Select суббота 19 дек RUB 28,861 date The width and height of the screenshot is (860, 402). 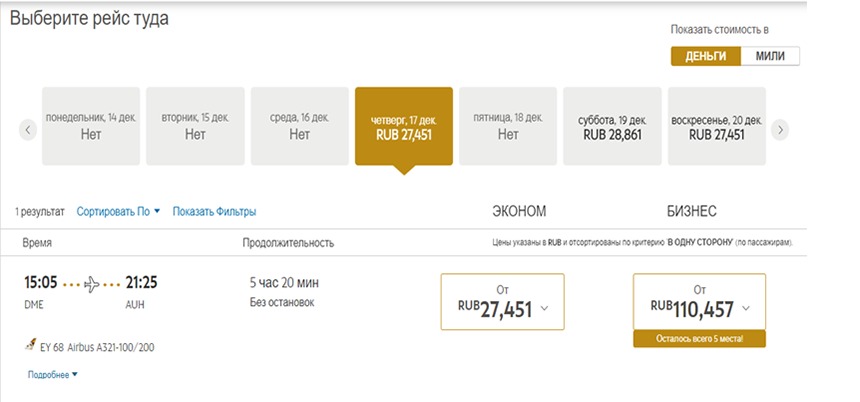click(613, 126)
